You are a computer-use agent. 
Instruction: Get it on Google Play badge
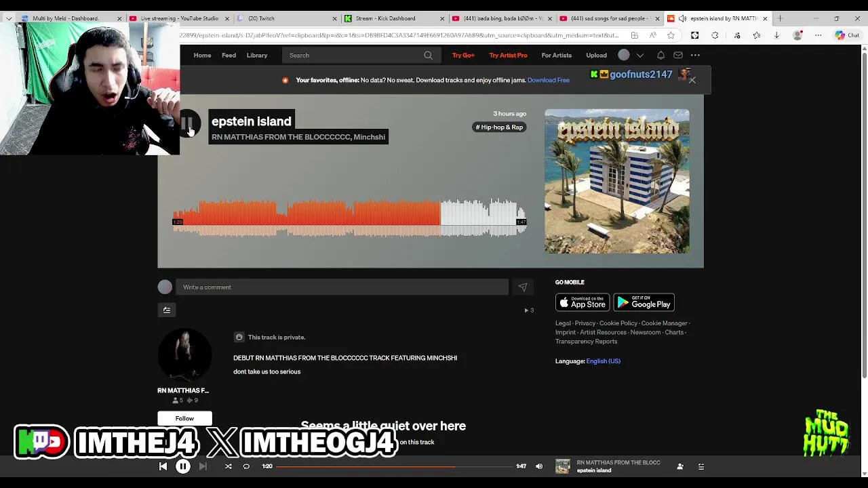[x=644, y=302]
